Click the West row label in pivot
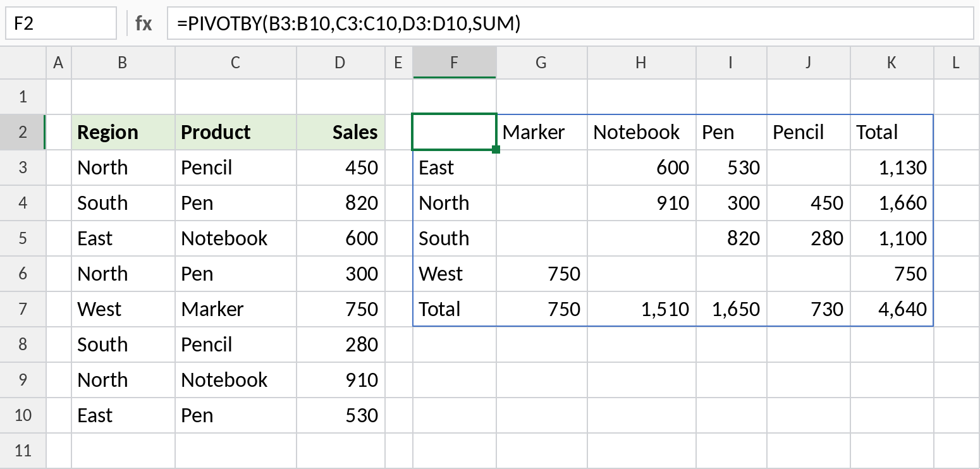 pos(455,274)
